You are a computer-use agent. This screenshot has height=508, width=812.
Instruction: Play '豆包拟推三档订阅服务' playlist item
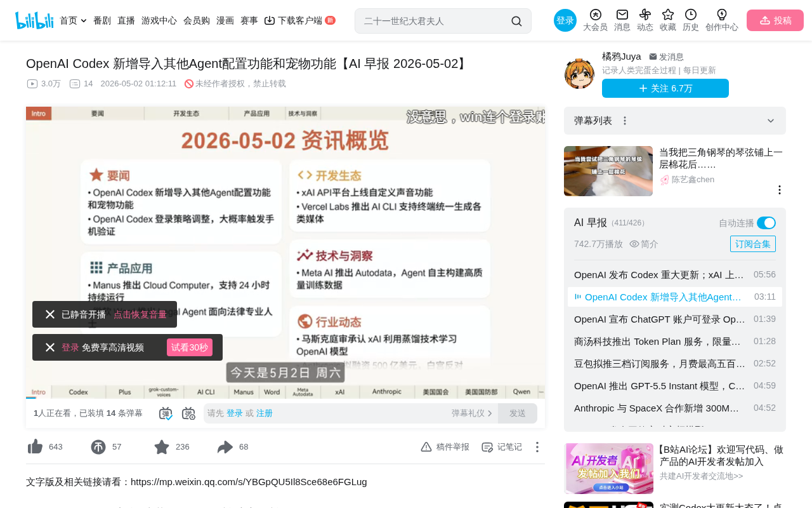(675, 363)
